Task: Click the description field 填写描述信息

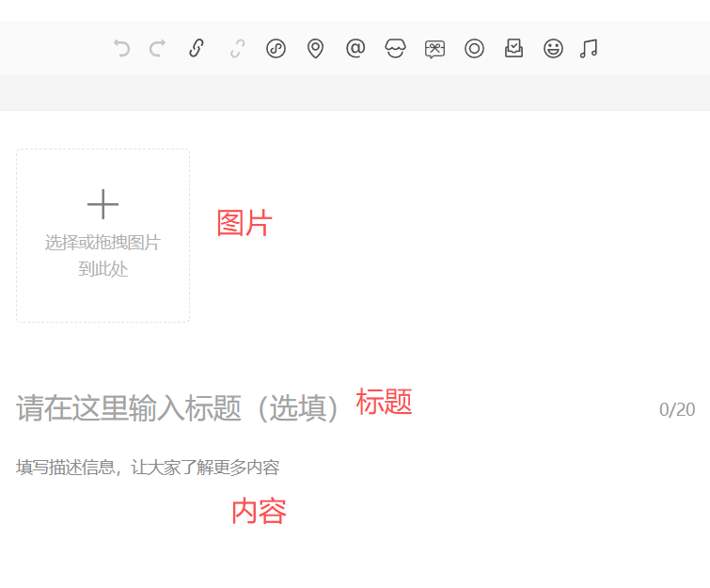Action: click(x=148, y=468)
